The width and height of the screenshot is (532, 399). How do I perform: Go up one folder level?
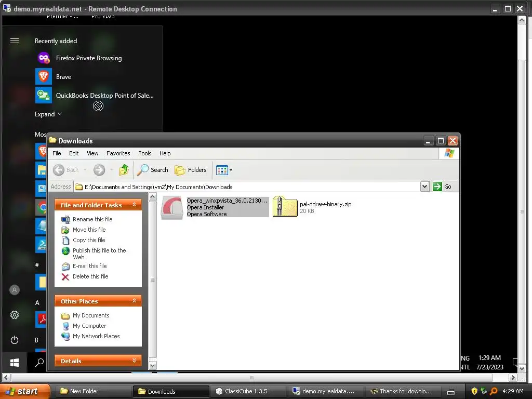124,170
